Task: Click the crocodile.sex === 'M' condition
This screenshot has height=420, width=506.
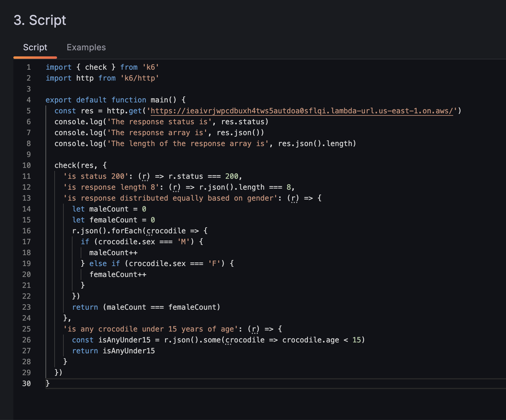Action: tap(144, 242)
